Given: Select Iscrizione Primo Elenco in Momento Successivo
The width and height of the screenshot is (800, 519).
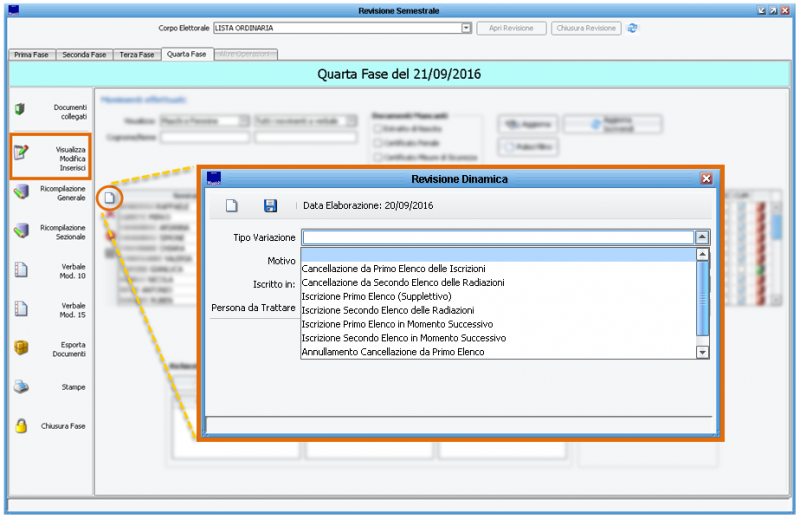Looking at the screenshot, I should point(397,324).
